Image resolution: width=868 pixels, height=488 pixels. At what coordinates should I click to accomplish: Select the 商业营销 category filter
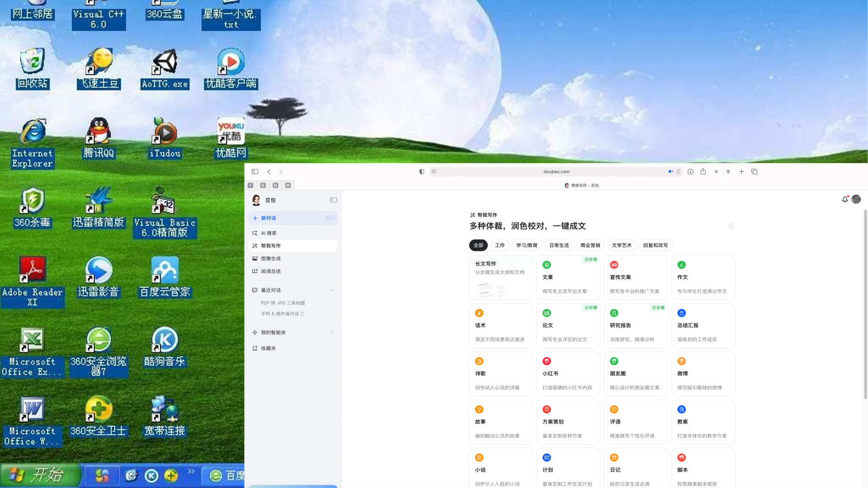[590, 245]
